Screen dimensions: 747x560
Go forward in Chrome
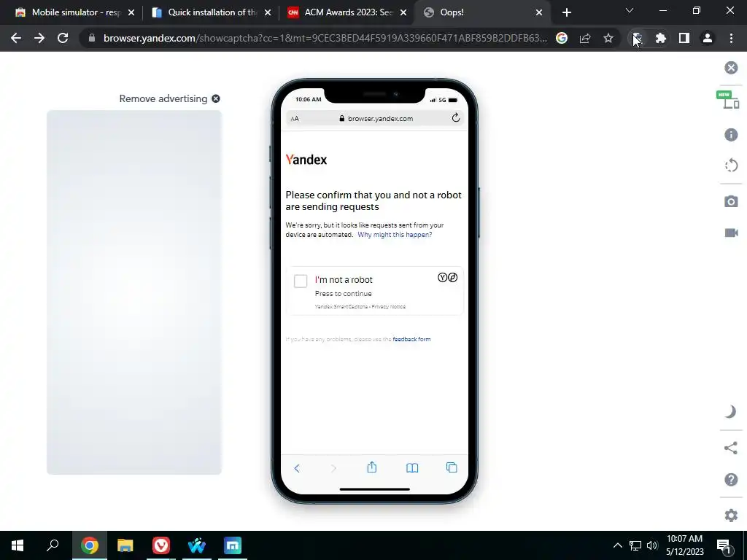(39, 38)
